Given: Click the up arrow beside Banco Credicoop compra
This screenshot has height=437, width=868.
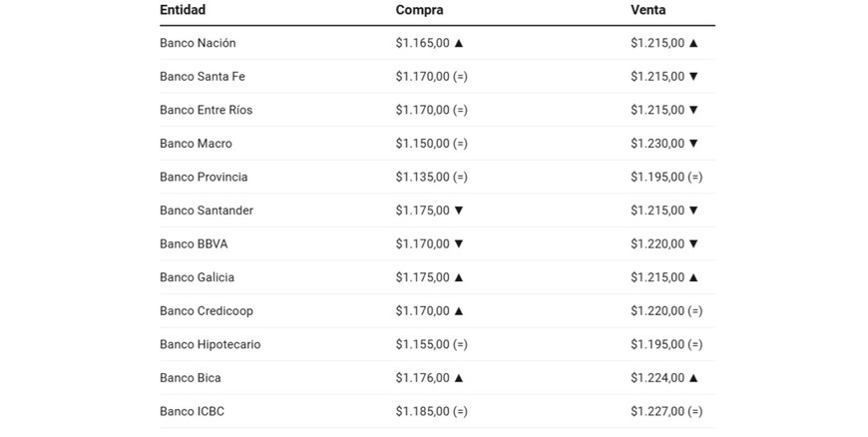Looking at the screenshot, I should click(x=459, y=311).
